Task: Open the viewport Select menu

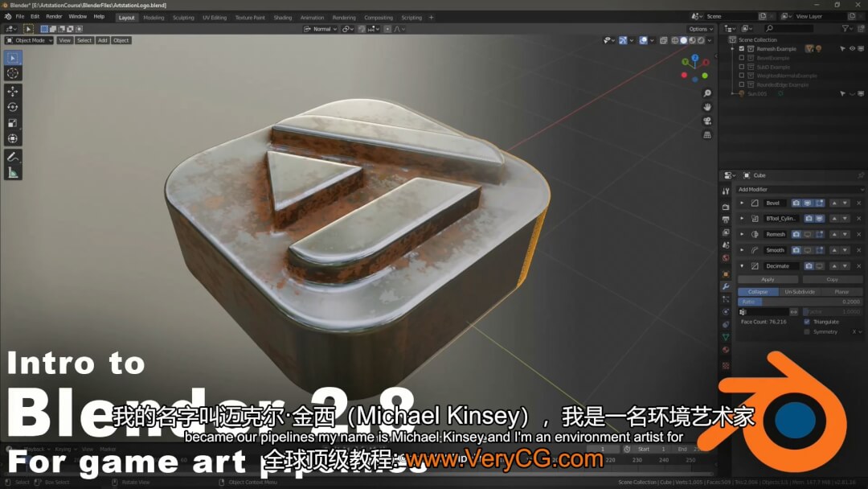Action: (x=84, y=40)
